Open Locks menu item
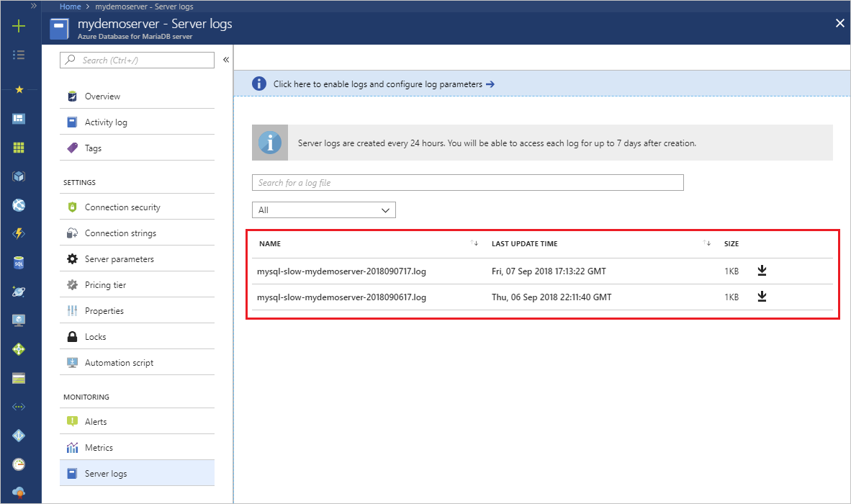The image size is (851, 504). 137,337
